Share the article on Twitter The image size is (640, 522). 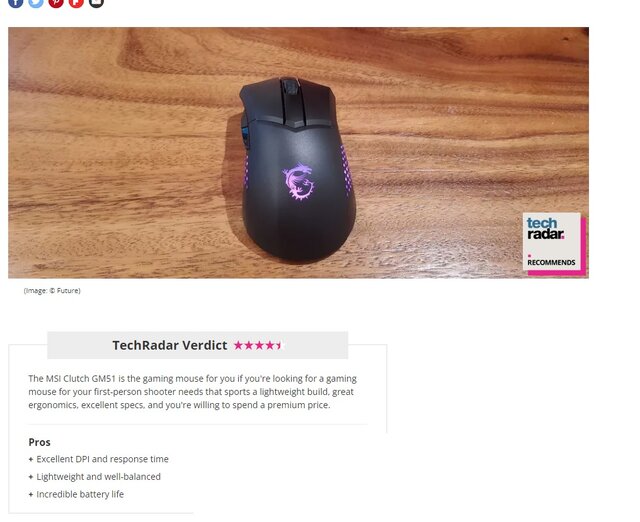click(x=36, y=2)
